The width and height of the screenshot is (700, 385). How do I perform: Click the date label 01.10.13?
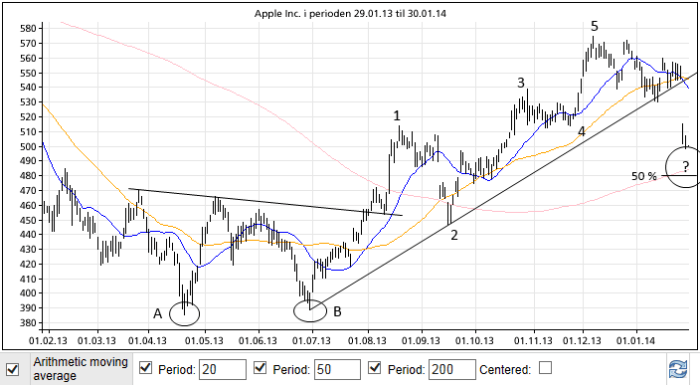(475, 341)
